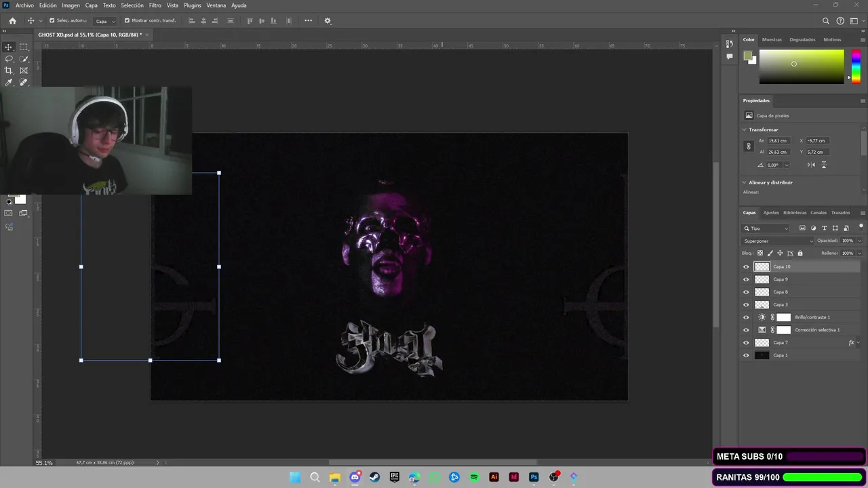Open more options ellipsis in options bar
The width and height of the screenshot is (868, 488).
308,21
